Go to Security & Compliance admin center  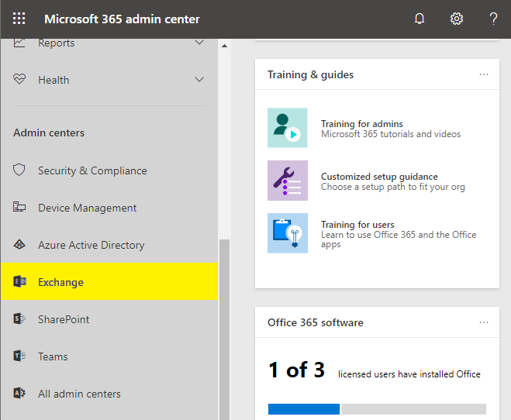point(109,170)
